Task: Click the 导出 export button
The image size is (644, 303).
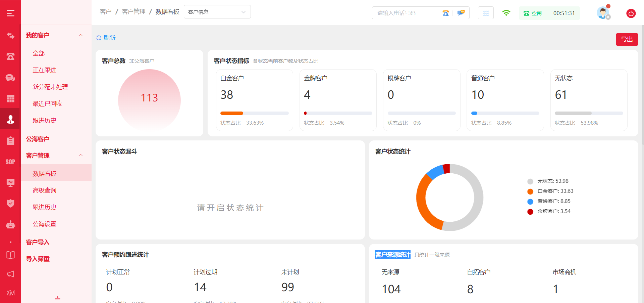Action: pos(627,39)
